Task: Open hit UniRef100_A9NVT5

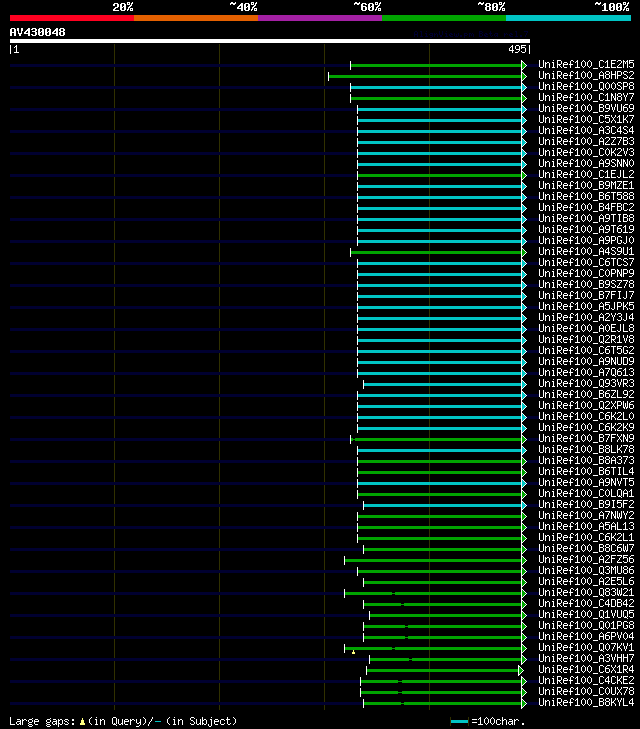Action: pyautogui.click(x=586, y=483)
